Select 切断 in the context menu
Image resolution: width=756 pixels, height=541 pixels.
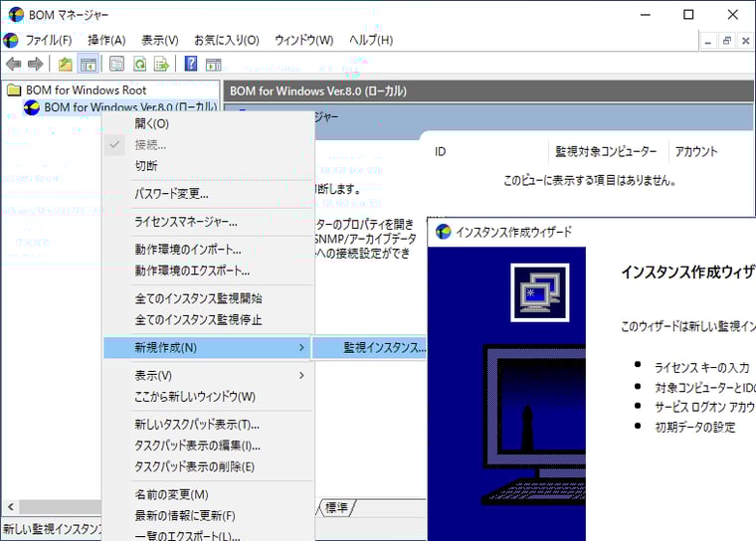pos(208,166)
